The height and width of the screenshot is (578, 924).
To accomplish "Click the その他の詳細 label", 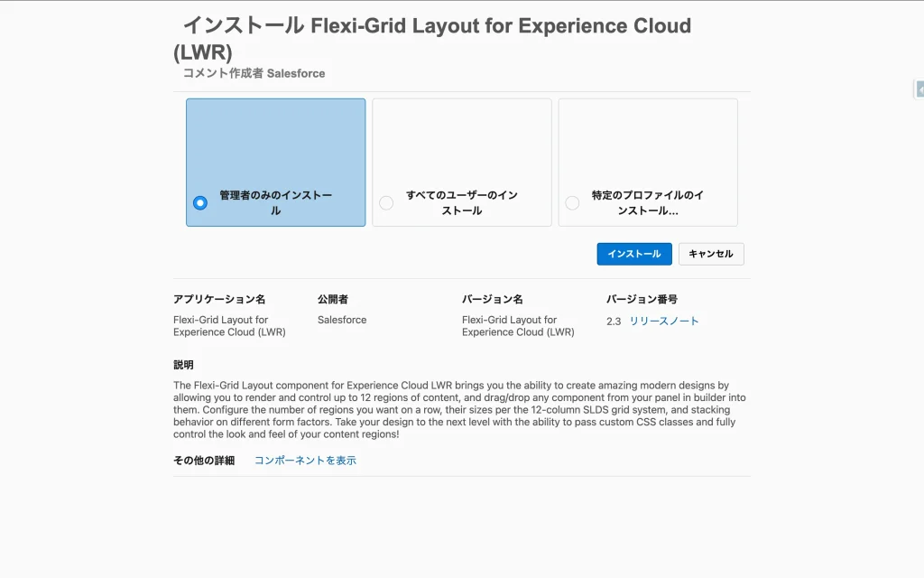I will click(204, 461).
